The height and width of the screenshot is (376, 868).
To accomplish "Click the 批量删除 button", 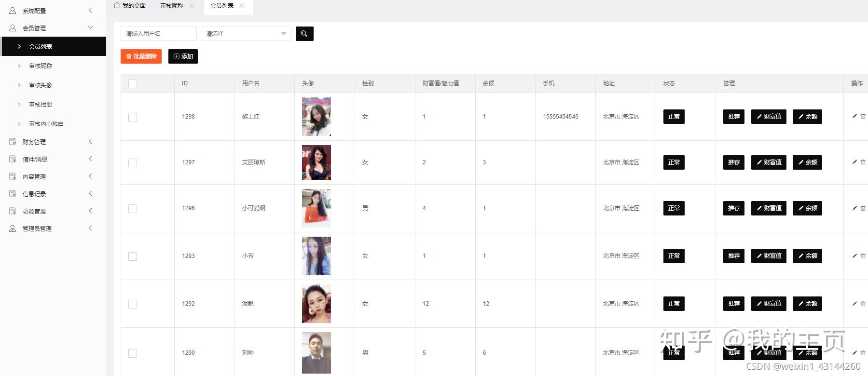I will (141, 56).
